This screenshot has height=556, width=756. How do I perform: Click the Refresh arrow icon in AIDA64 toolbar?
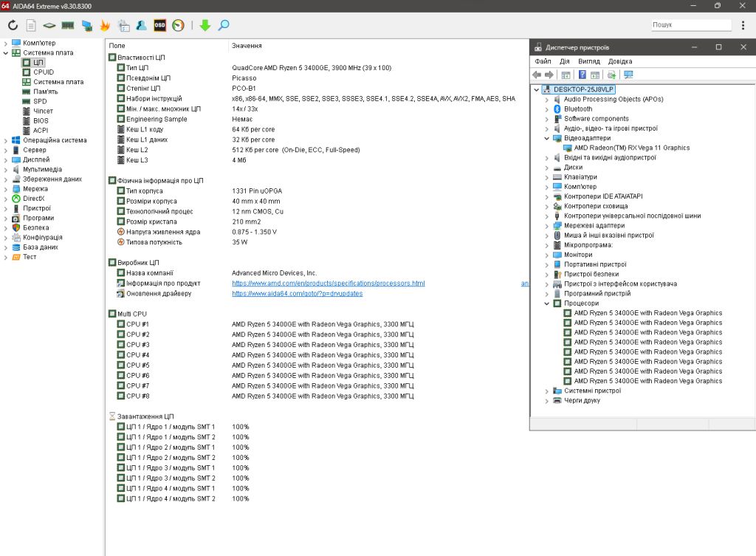[13, 25]
